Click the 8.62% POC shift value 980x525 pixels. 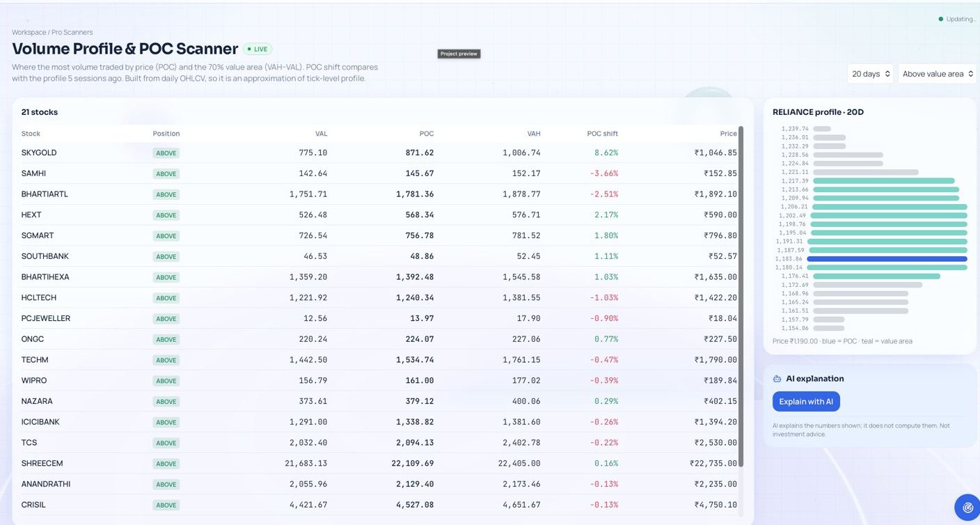606,152
